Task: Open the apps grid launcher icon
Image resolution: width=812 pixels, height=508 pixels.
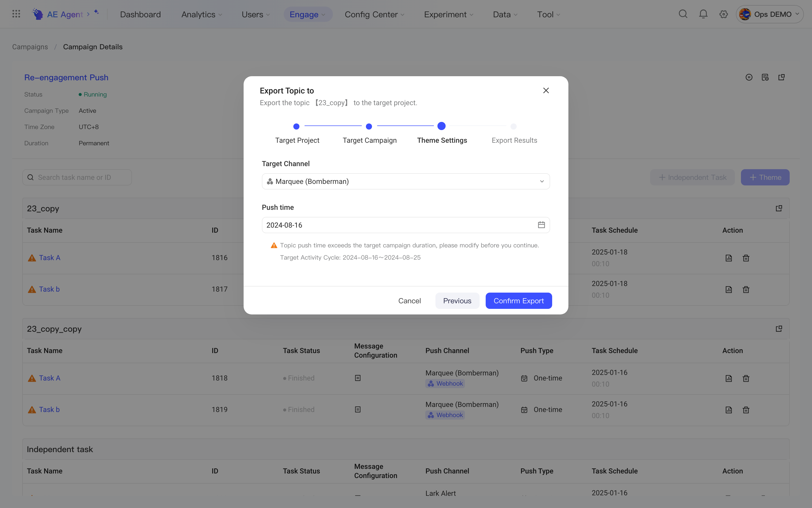Action: (x=16, y=14)
